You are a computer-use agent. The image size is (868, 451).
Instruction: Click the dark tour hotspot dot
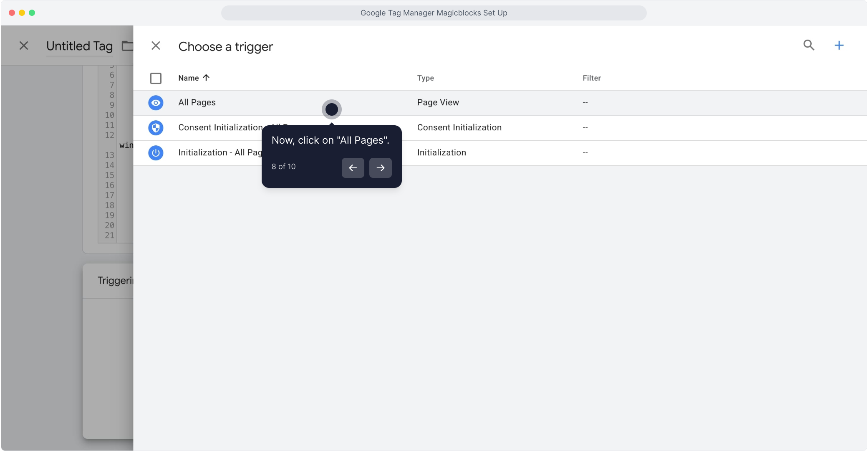pyautogui.click(x=331, y=109)
